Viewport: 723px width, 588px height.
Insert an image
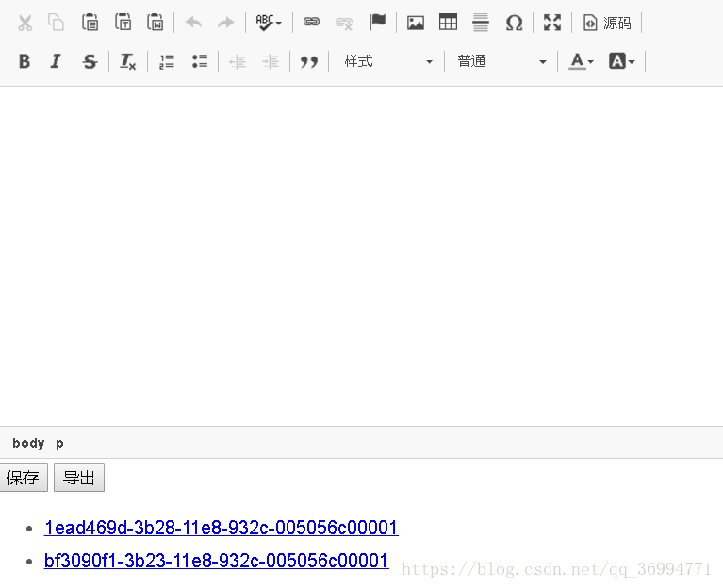pos(416,23)
